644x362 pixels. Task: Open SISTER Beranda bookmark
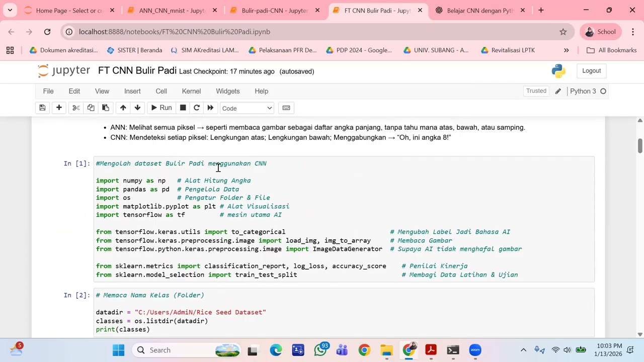click(x=134, y=50)
